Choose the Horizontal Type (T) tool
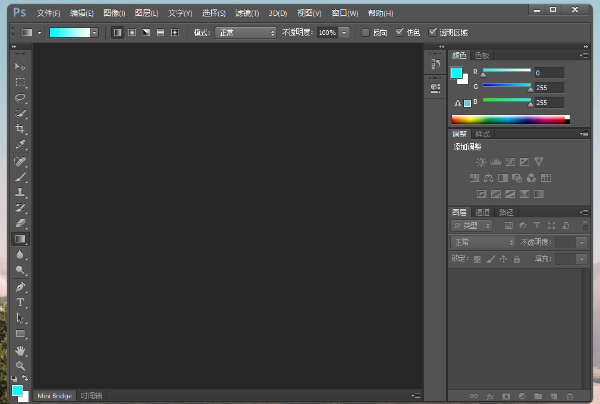Screen dimensions: 600x404 tap(20, 302)
